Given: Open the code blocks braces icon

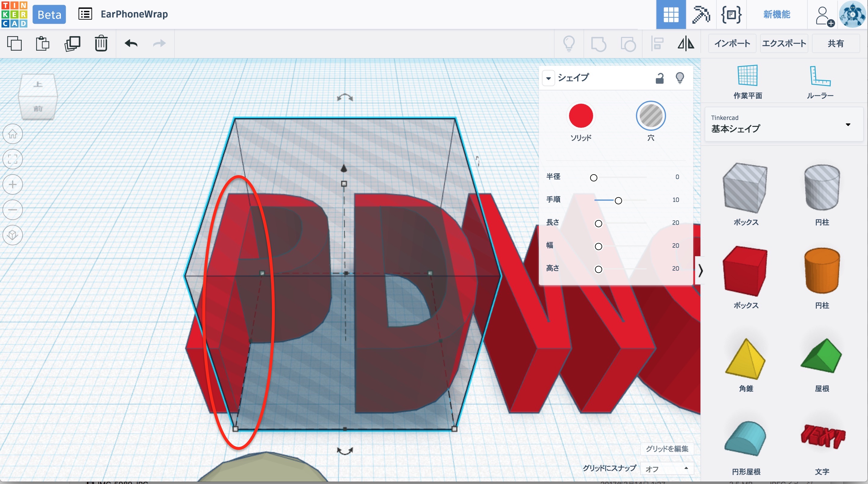Looking at the screenshot, I should coord(731,14).
